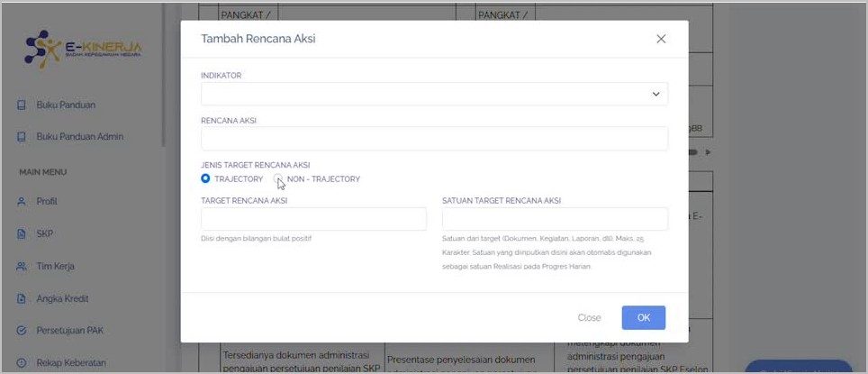
Task: Click the Tim Kerja people icon
Action: coord(22,266)
